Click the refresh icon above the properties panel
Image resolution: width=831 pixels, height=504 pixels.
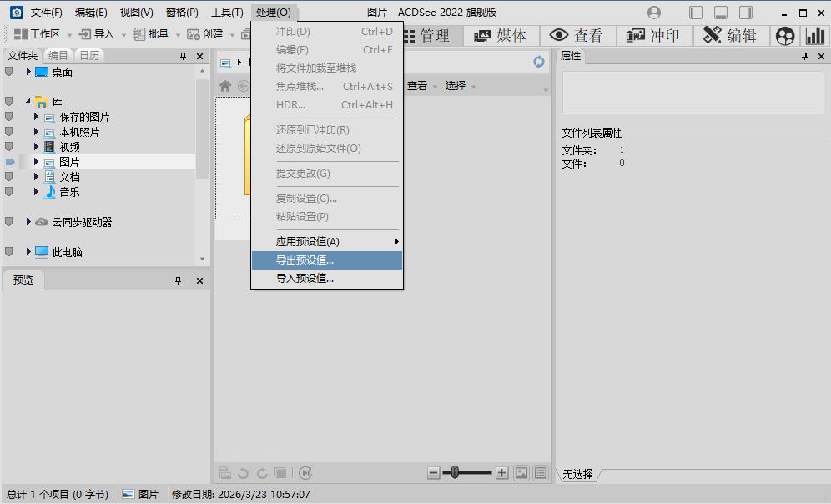pyautogui.click(x=537, y=61)
